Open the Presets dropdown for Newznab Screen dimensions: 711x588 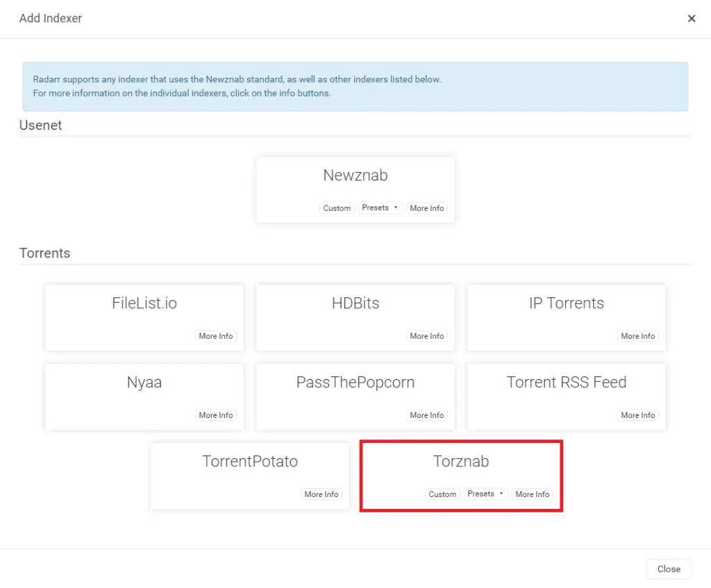click(x=380, y=208)
